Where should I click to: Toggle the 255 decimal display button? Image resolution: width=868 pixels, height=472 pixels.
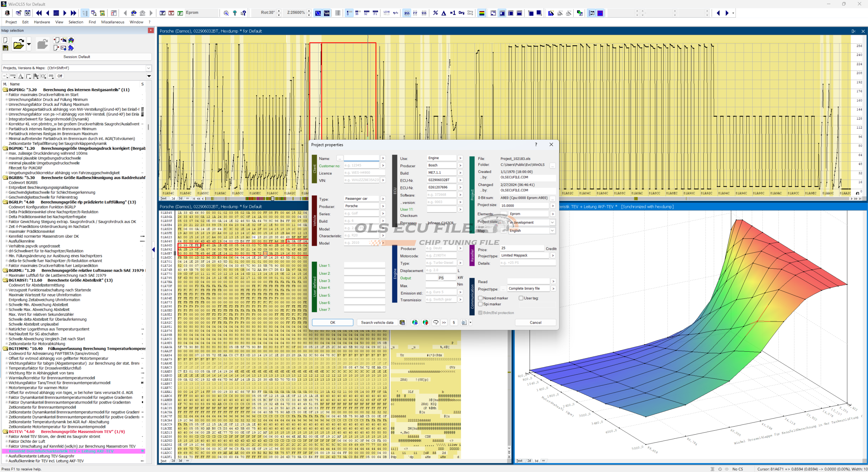[407, 13]
